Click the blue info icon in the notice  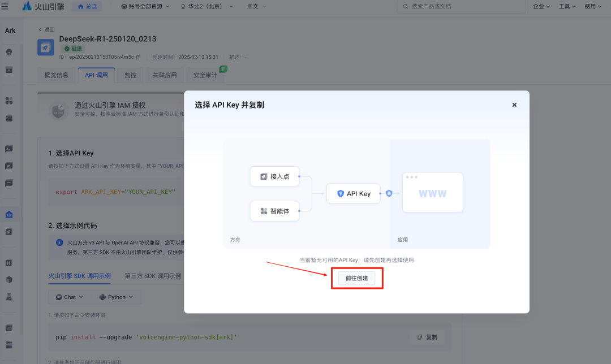pos(59,242)
